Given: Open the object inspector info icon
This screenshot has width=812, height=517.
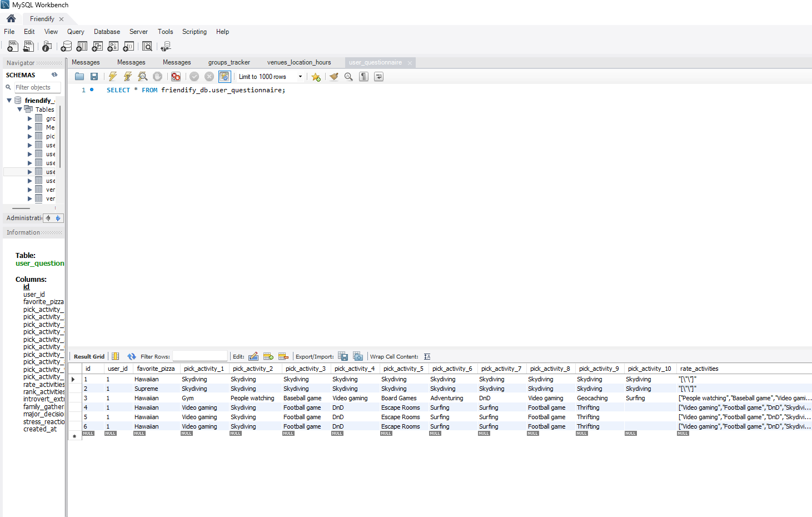Looking at the screenshot, I should pyautogui.click(x=47, y=47).
